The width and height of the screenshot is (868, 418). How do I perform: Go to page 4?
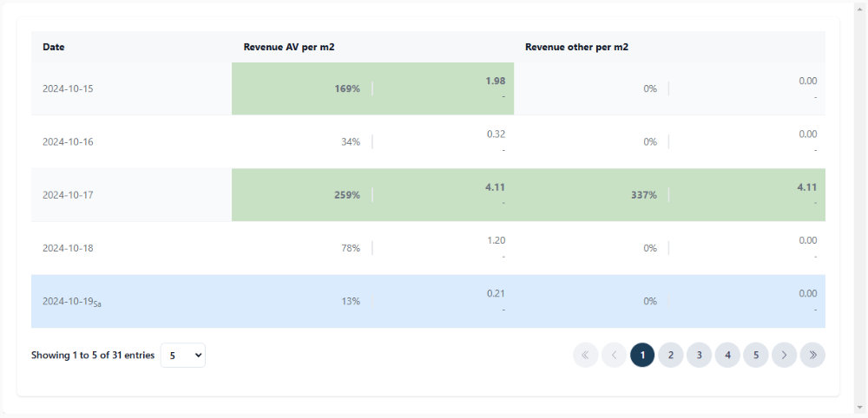pos(727,355)
